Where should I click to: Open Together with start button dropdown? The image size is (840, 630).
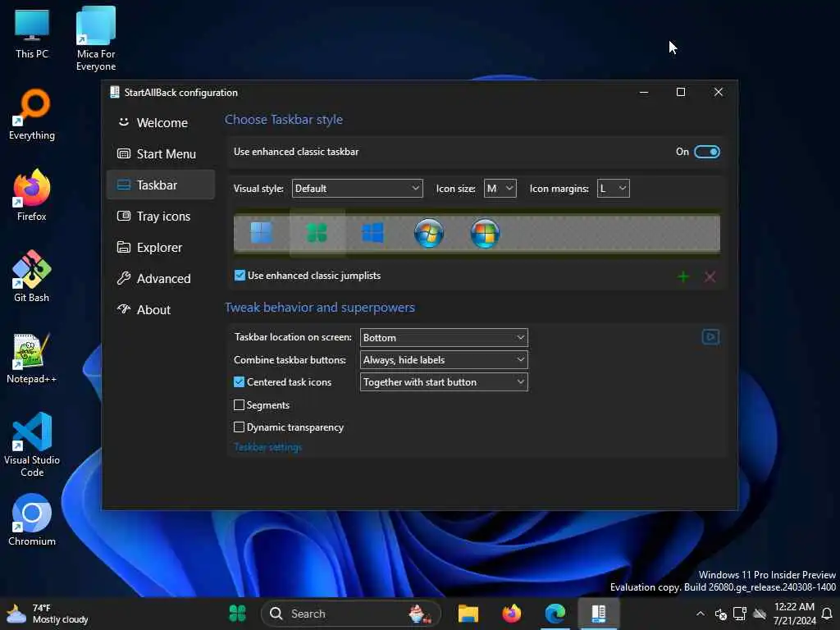click(444, 382)
